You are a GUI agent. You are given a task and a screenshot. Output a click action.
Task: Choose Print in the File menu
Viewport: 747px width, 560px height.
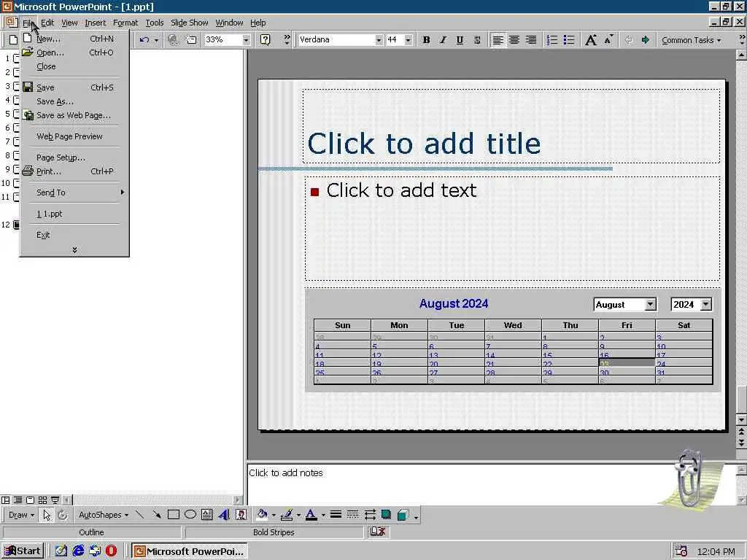pos(74,171)
